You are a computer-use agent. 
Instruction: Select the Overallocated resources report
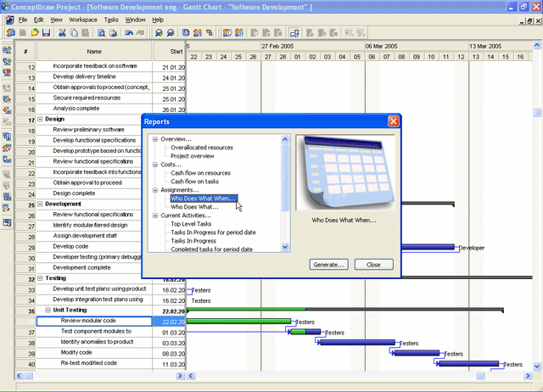pyautogui.click(x=202, y=148)
